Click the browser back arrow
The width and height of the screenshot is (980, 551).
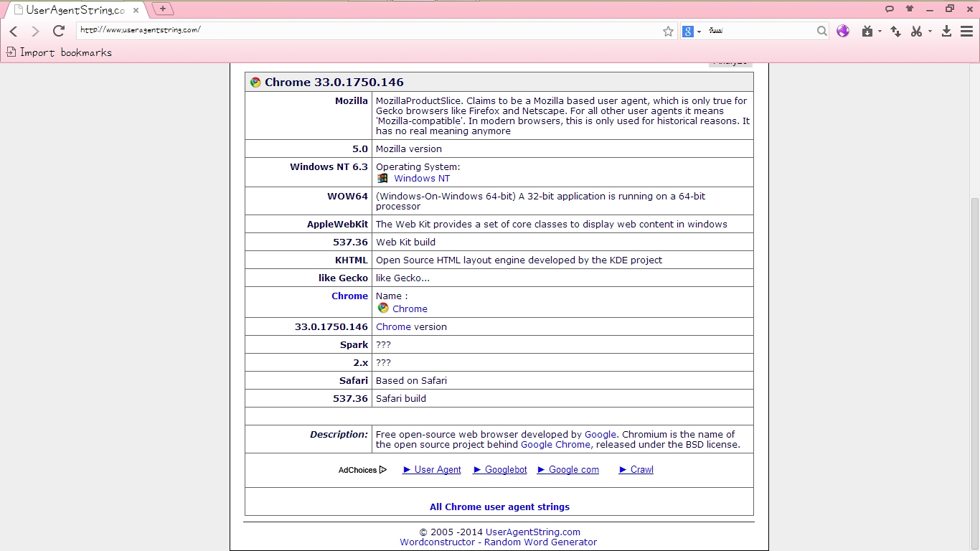point(13,31)
